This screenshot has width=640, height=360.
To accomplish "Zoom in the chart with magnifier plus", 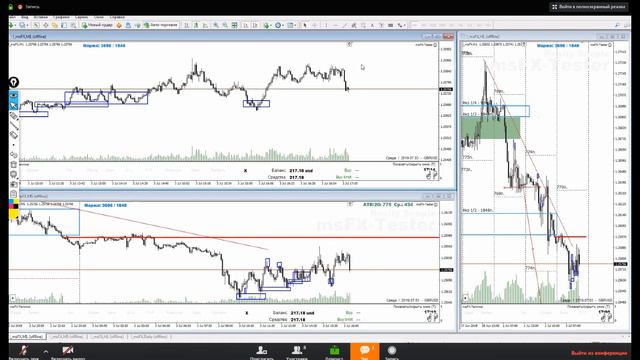I will pos(216,25).
